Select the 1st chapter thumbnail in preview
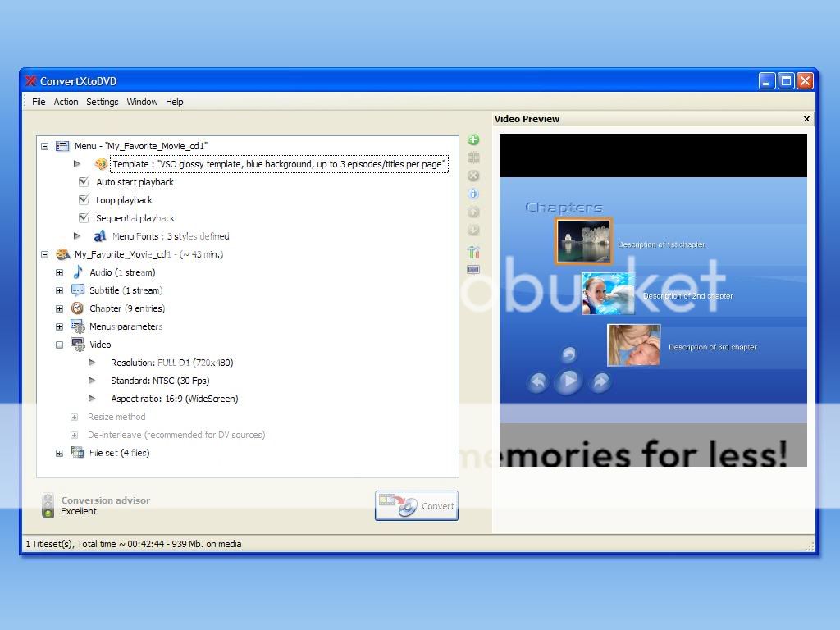Screen dimensions: 840x630 click(583, 241)
